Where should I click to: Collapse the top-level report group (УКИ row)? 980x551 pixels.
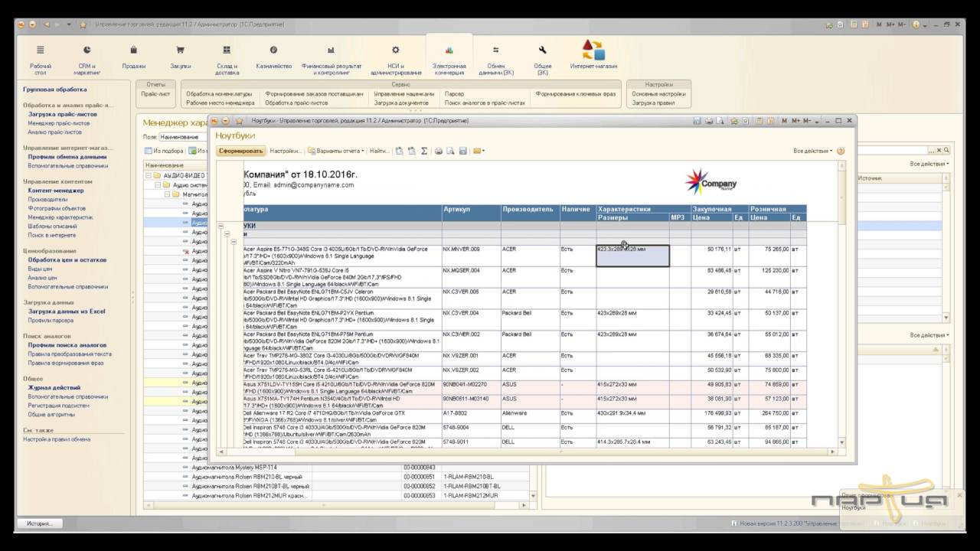(x=221, y=227)
